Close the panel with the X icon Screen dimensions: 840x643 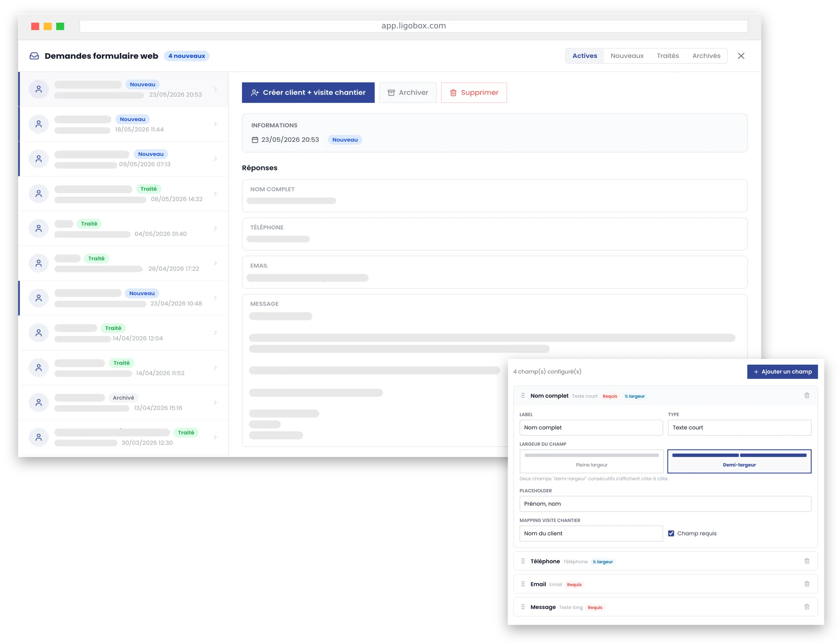[x=741, y=56]
